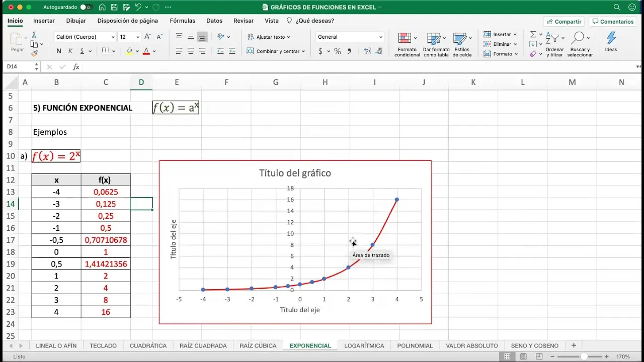Toggle the Autoguardado switch
Viewport: 644px width, 362px height.
(x=86, y=8)
